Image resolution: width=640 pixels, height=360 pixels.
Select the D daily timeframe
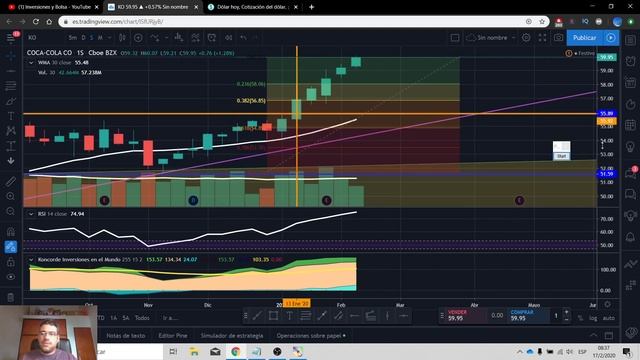pyautogui.click(x=83, y=38)
